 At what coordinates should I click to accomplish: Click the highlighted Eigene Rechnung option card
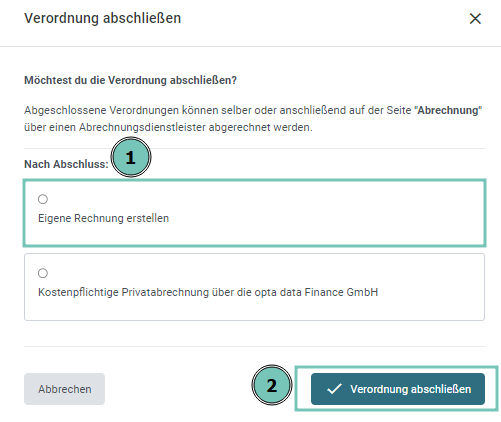point(254,213)
